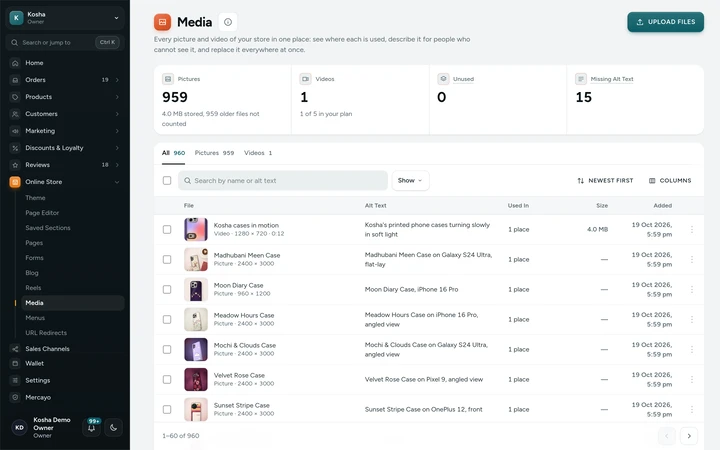Click the Mercayo icon in sidebar
The height and width of the screenshot is (450, 720).
click(x=15, y=397)
